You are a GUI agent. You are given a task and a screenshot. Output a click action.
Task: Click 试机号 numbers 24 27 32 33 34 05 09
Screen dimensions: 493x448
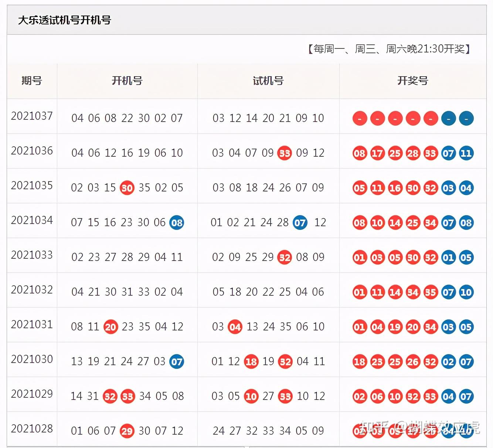click(x=268, y=431)
